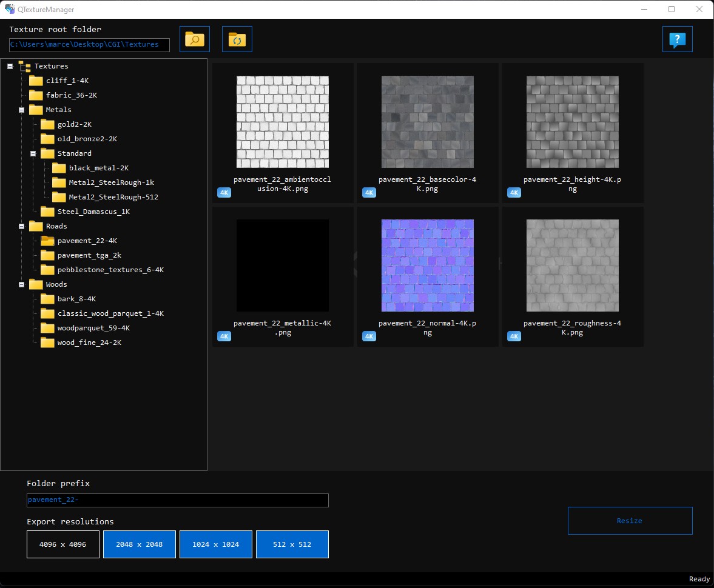Image resolution: width=714 pixels, height=588 pixels.
Task: Click the Folder prefix input field
Action: tap(178, 500)
